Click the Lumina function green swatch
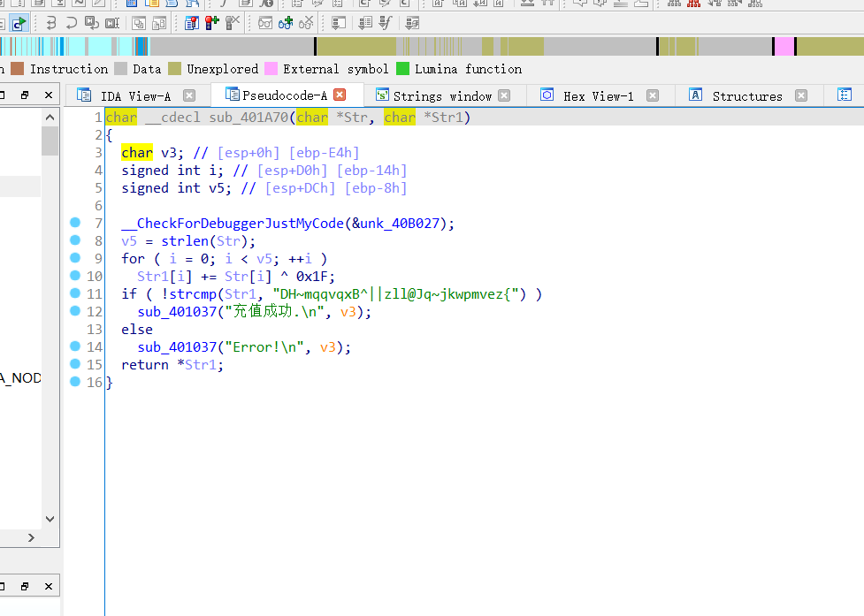This screenshot has height=616, width=864. coord(402,68)
